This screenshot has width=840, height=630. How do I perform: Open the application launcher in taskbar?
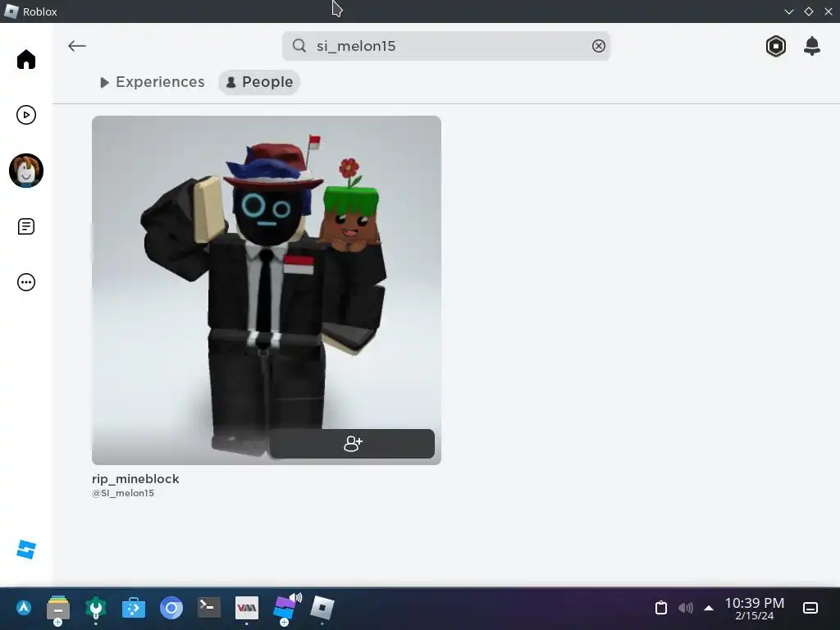24,608
